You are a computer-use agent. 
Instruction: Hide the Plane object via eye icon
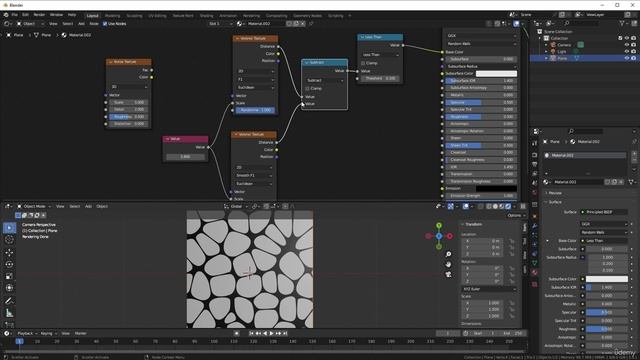click(x=627, y=58)
